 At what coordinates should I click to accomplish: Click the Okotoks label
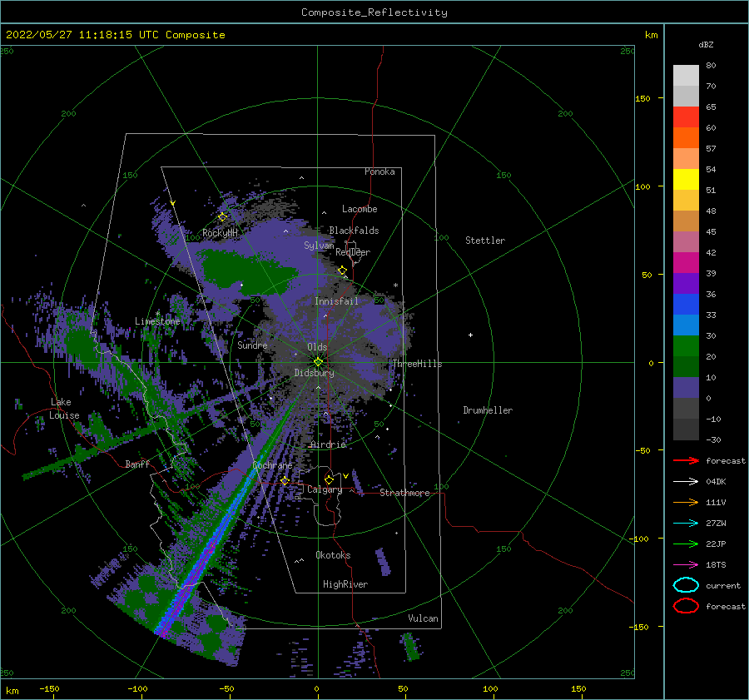(x=333, y=555)
